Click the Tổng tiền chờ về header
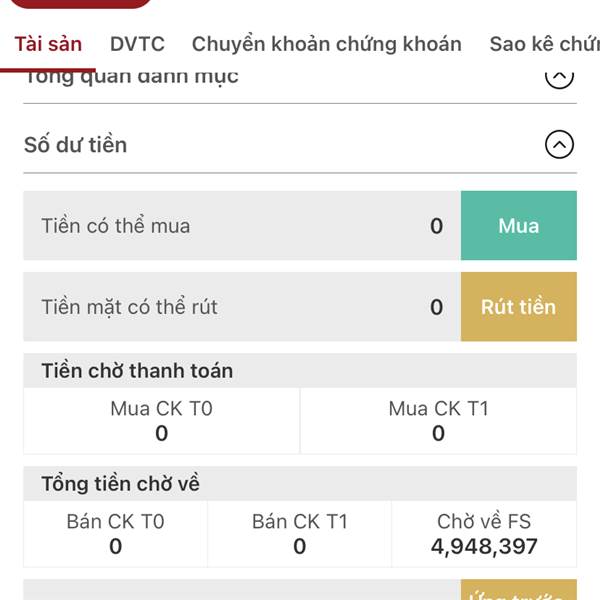 [x=120, y=484]
